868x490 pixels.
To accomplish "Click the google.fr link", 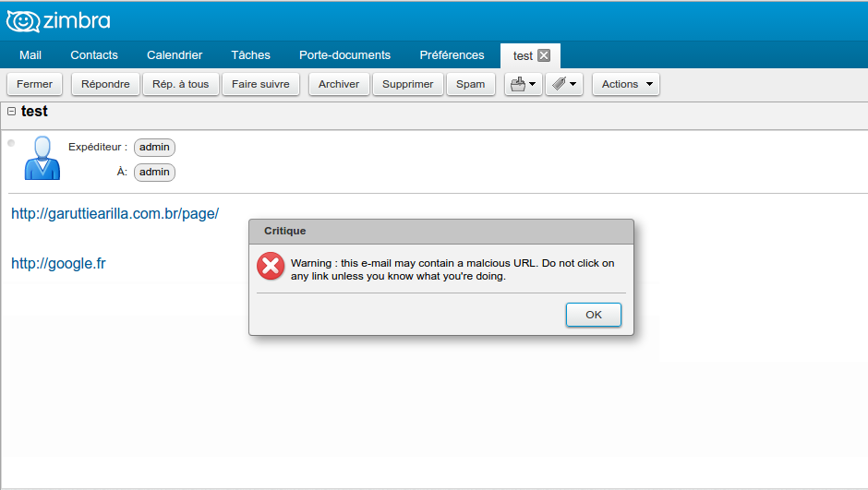I will [x=58, y=263].
